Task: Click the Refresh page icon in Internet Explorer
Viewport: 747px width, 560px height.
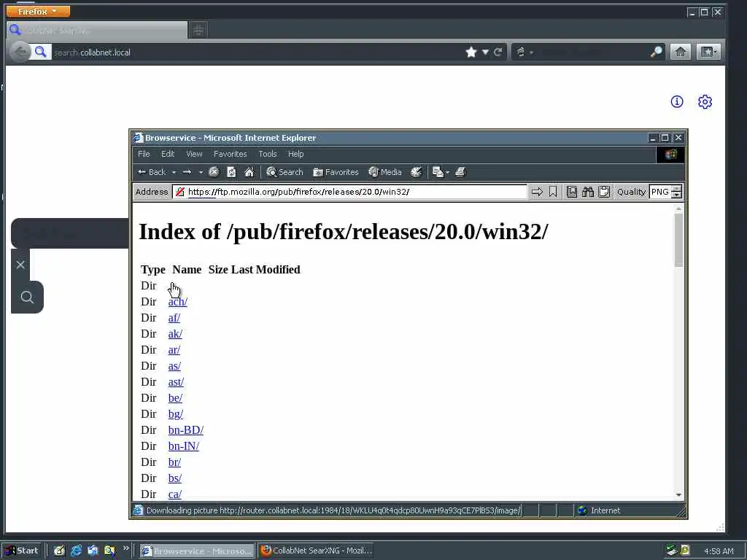Action: (x=231, y=172)
